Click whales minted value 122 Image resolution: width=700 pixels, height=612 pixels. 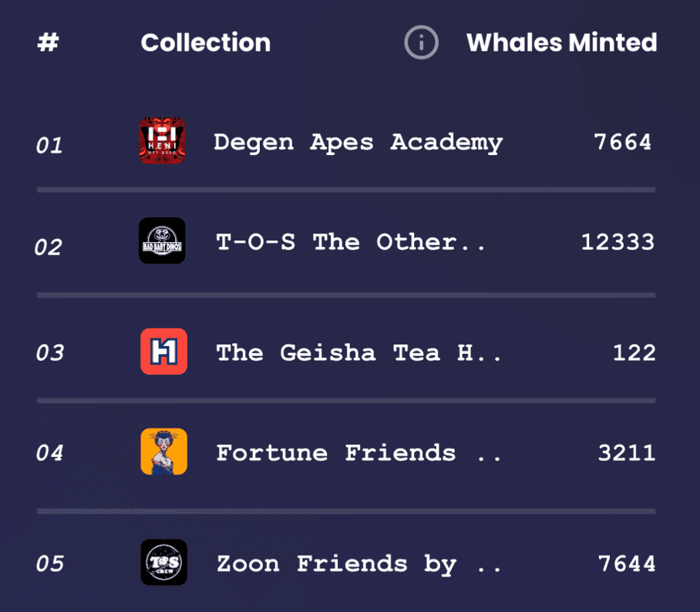[634, 353]
